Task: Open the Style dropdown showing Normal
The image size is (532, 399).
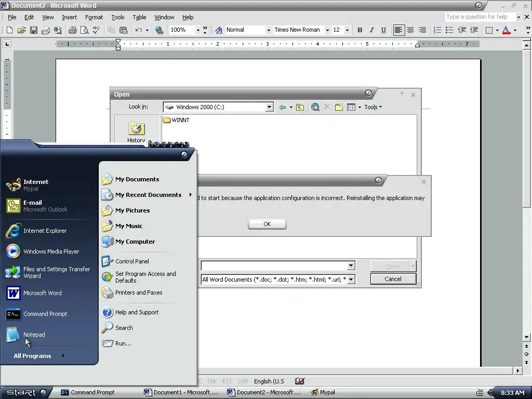Action: click(x=269, y=30)
